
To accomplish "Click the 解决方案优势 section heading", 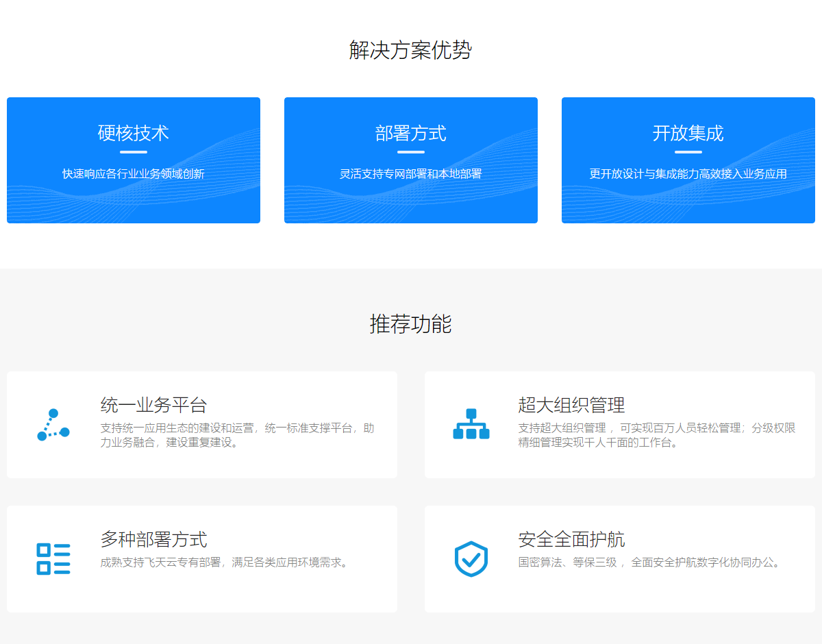I will point(410,50).
